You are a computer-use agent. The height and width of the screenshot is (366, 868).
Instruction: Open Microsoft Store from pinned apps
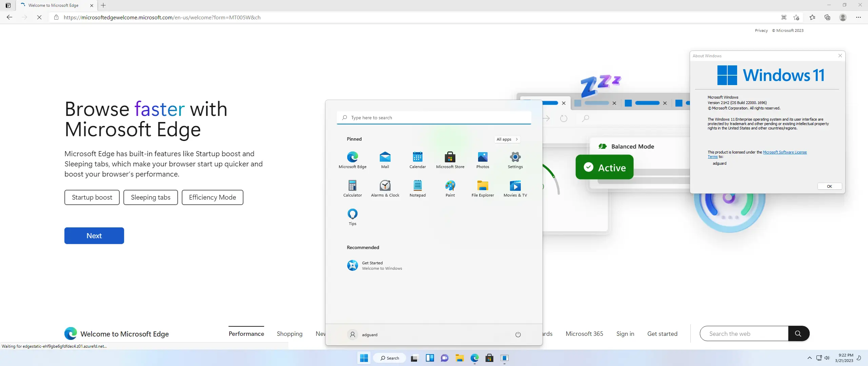coord(450,160)
